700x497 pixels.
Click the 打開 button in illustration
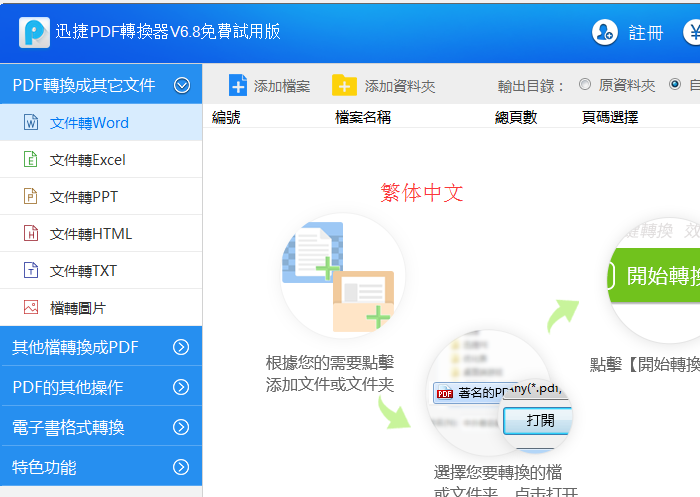point(538,420)
